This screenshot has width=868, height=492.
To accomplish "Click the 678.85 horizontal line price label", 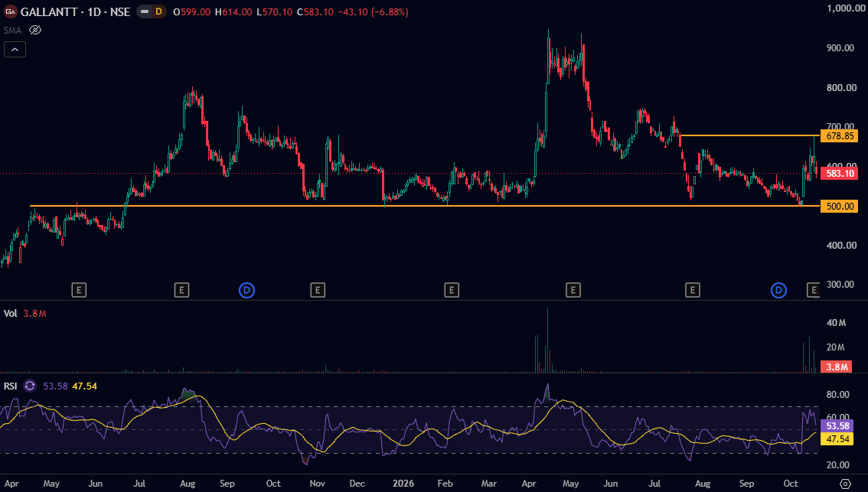I will [839, 135].
